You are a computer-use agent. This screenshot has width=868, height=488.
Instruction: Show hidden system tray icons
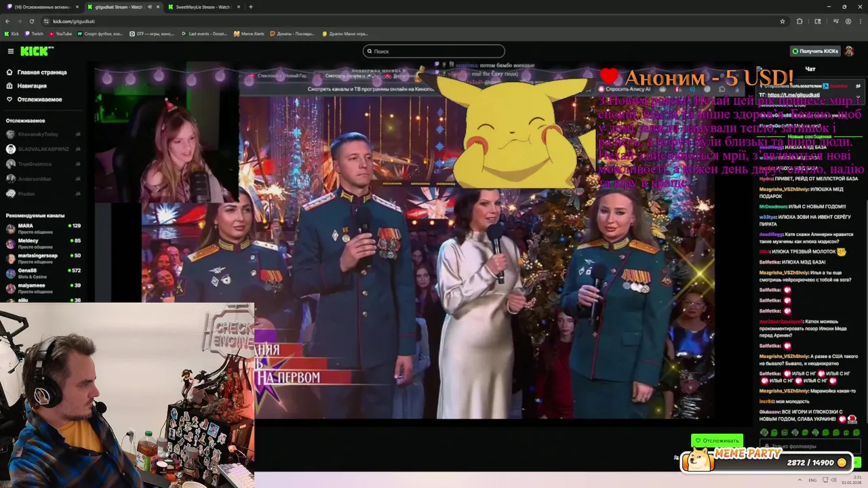click(x=800, y=480)
